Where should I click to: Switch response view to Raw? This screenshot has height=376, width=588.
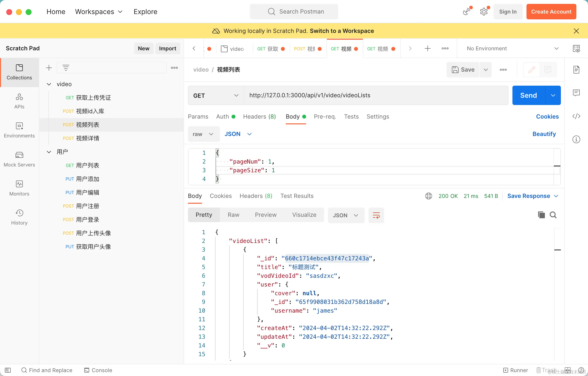(233, 215)
